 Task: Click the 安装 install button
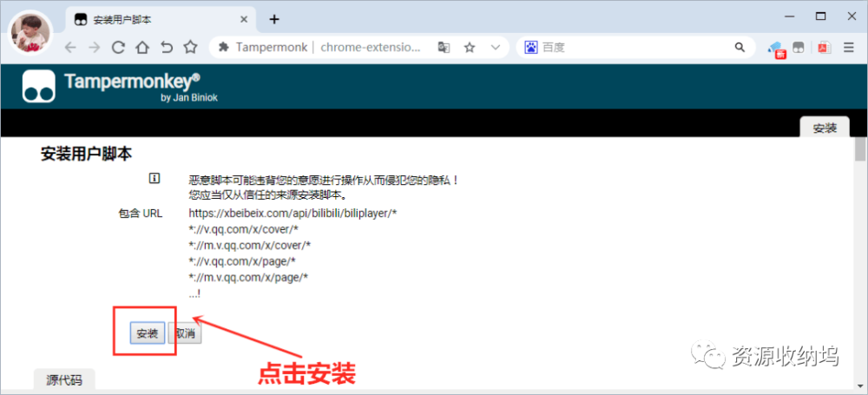[x=148, y=333]
